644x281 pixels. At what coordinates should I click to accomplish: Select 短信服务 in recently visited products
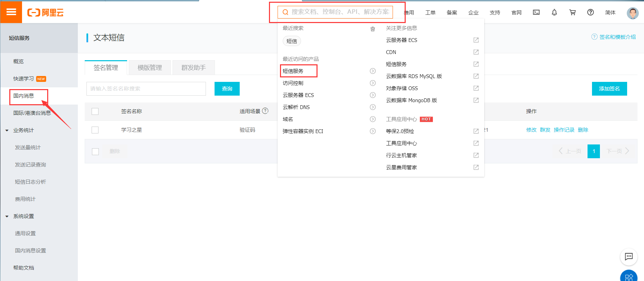[x=293, y=71]
